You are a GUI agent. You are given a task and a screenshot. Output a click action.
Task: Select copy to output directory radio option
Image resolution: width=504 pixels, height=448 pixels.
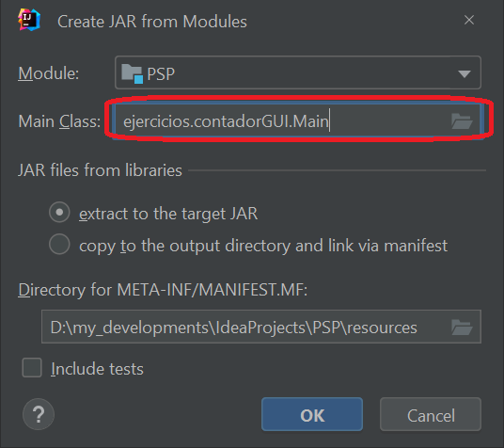(59, 245)
